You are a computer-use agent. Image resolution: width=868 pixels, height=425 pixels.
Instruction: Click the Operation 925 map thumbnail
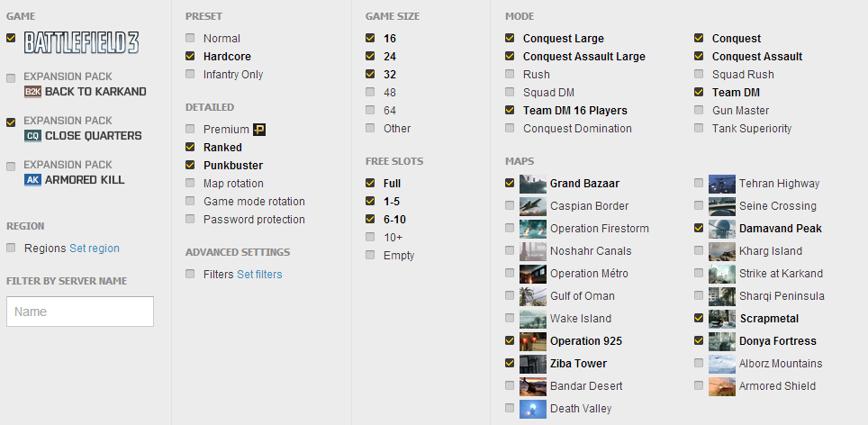(x=533, y=341)
